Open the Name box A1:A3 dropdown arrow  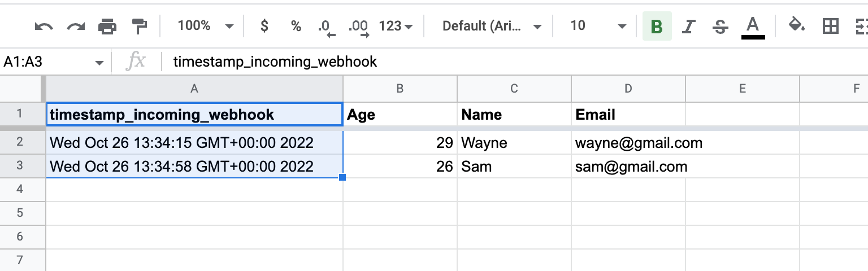click(99, 62)
